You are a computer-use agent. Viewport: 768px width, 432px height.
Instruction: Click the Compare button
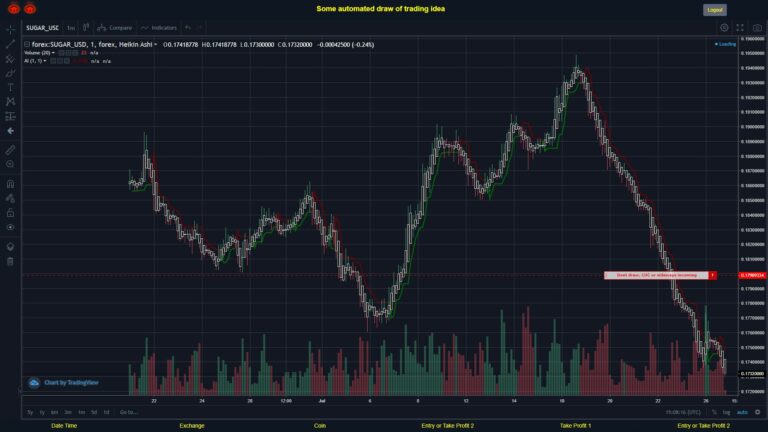coord(115,27)
